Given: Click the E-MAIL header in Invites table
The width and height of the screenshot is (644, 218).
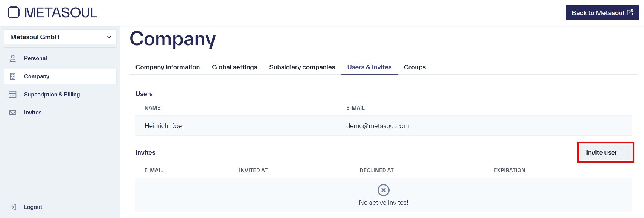Looking at the screenshot, I should 154,170.
